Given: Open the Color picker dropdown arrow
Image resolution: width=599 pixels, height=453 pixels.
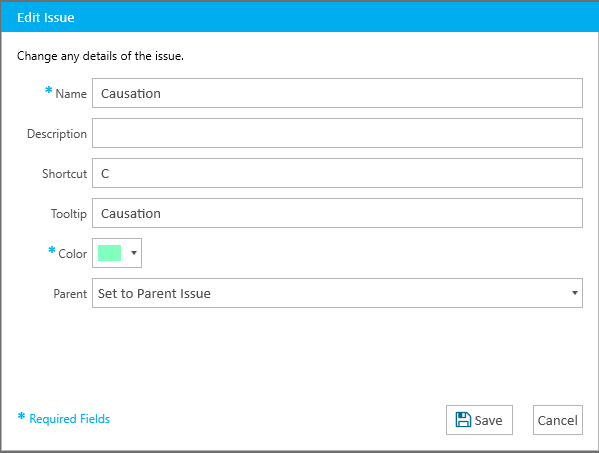Looking at the screenshot, I should 134,253.
